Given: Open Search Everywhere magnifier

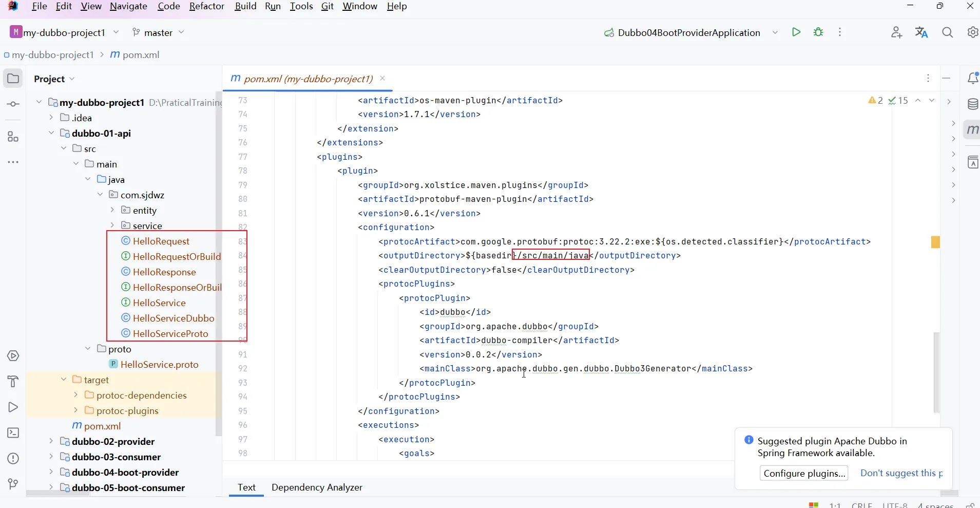Looking at the screenshot, I should (948, 32).
